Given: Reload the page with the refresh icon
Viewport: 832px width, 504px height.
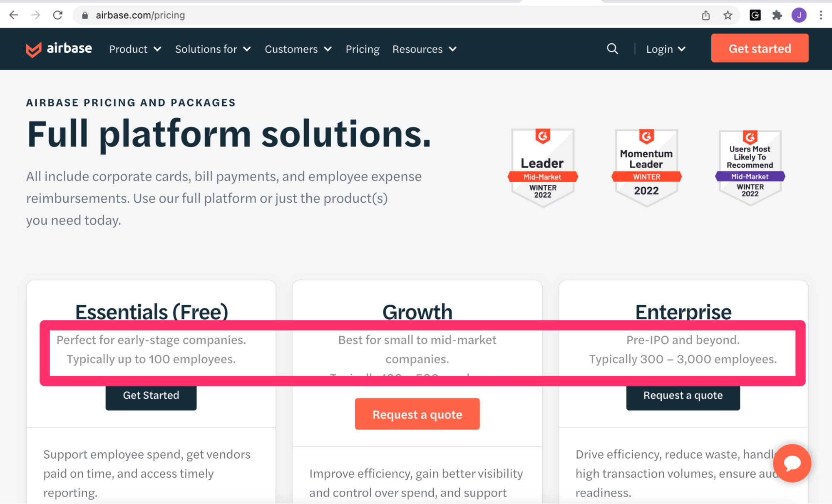Looking at the screenshot, I should [x=58, y=15].
